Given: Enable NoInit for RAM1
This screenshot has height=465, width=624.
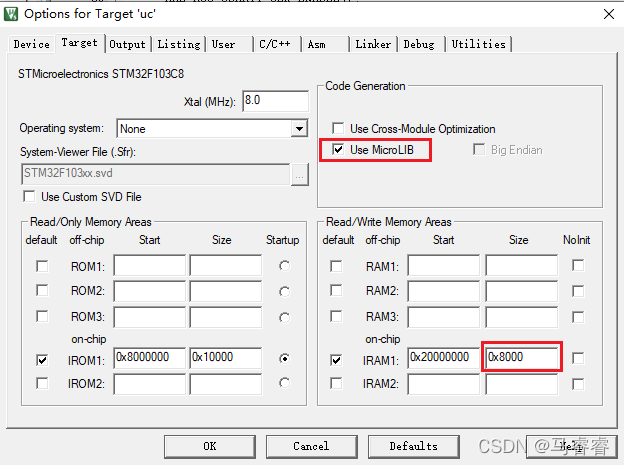Looking at the screenshot, I should [x=578, y=265].
